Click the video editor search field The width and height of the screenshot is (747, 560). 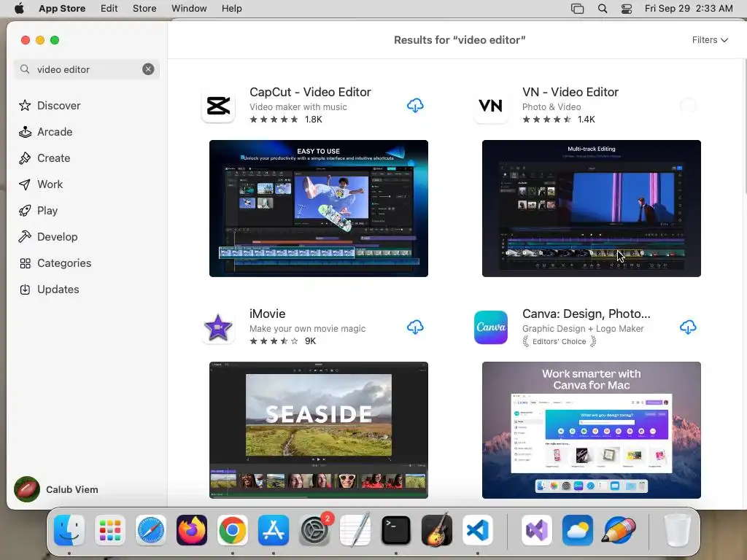87,69
